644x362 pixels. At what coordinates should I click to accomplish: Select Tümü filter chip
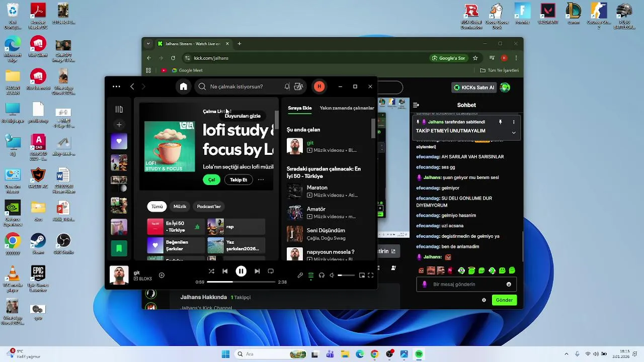157,207
